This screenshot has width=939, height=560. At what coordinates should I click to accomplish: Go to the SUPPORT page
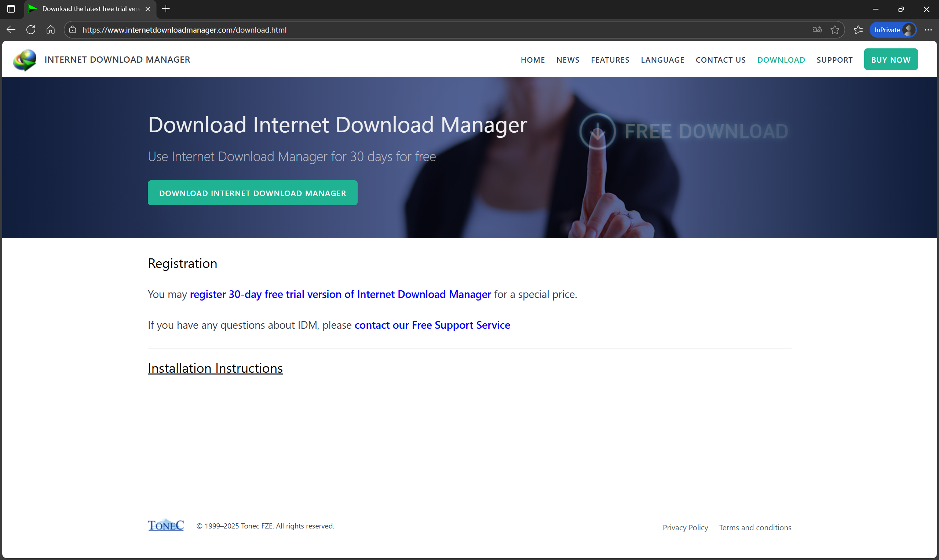[834, 60]
